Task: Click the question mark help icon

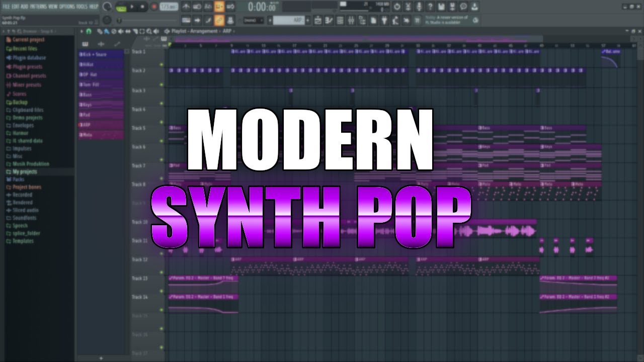Action: coord(430,7)
